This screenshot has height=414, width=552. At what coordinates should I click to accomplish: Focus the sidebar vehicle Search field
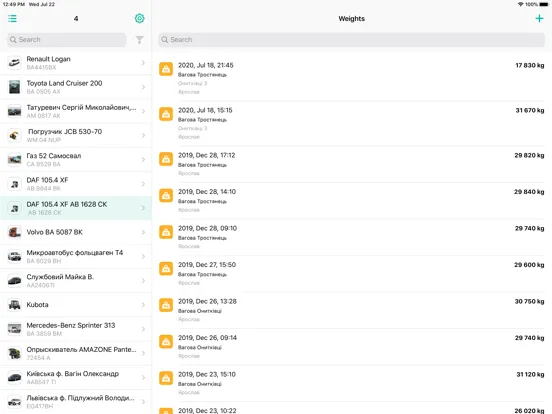coord(67,40)
